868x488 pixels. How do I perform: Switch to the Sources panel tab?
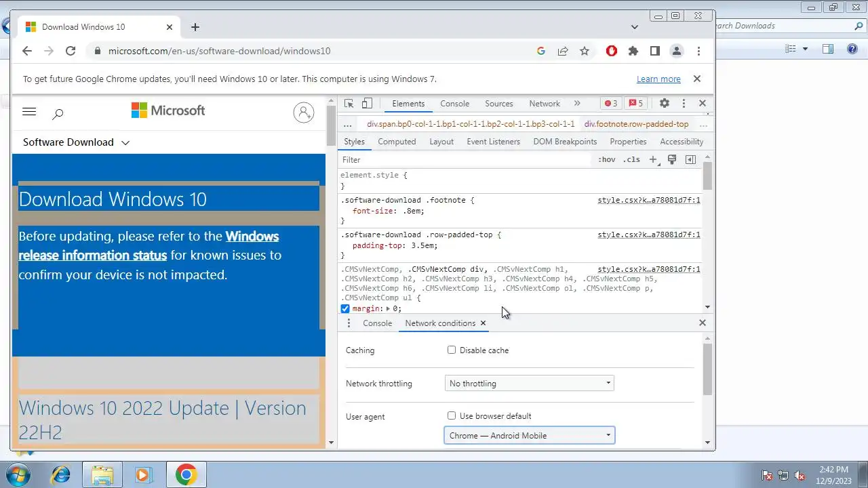pos(498,104)
